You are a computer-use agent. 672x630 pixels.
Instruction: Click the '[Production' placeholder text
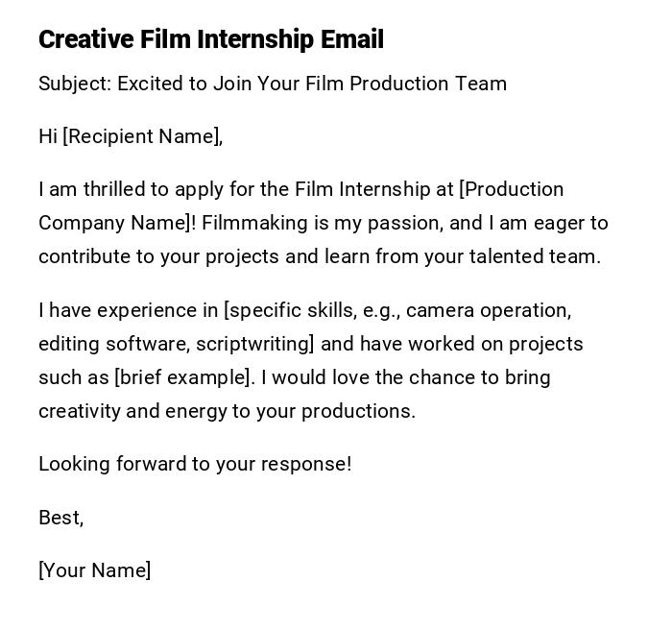(512, 189)
